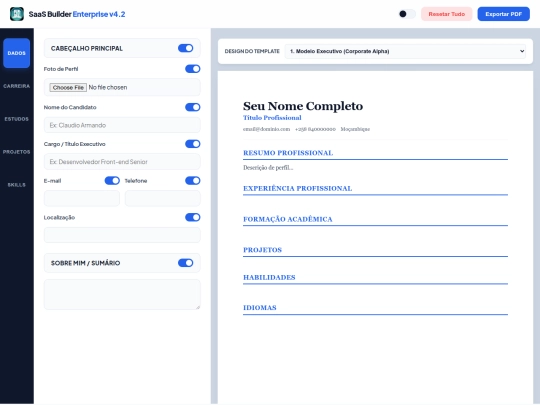Viewport: 540px width, 405px height.
Task: Click the HABILIDADES preview heading
Action: point(269,277)
